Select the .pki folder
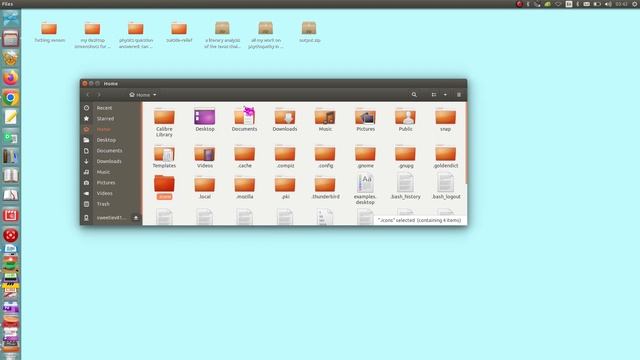This screenshot has width=640, height=360. tap(285, 187)
